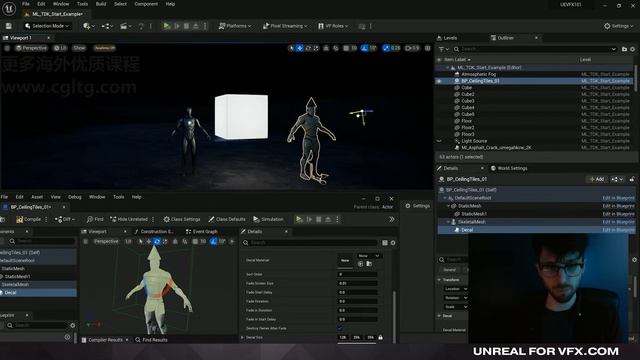
Task: Click Outliner settings gear icon
Action: [633, 49]
